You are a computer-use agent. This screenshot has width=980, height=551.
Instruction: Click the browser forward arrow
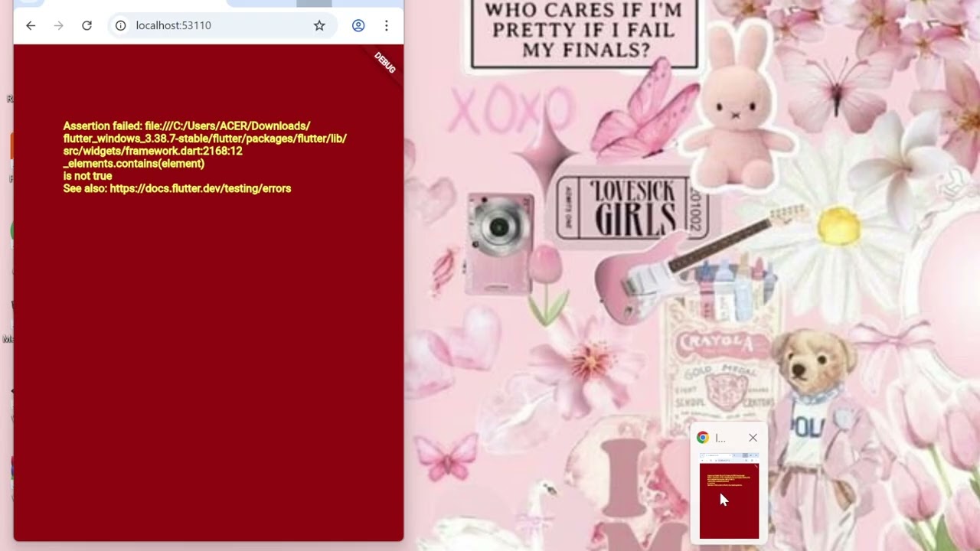pos(59,25)
